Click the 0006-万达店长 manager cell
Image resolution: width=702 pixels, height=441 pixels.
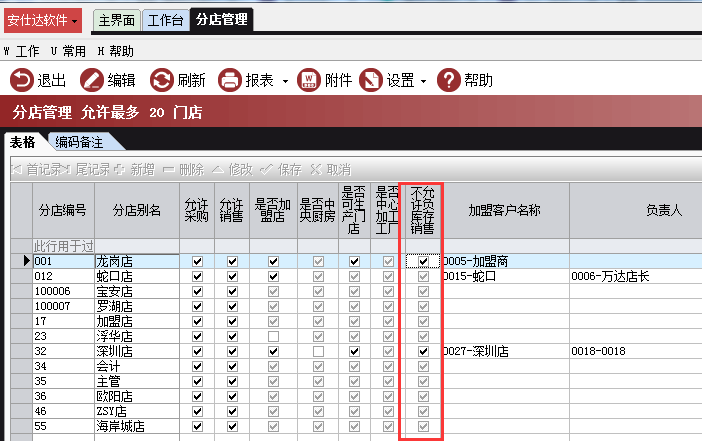pyautogui.click(x=636, y=277)
